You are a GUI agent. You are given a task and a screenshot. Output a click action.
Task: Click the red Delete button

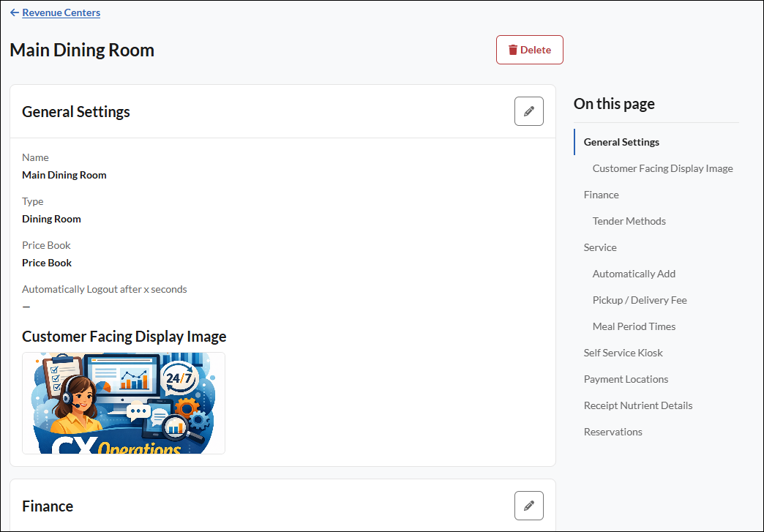[530, 50]
